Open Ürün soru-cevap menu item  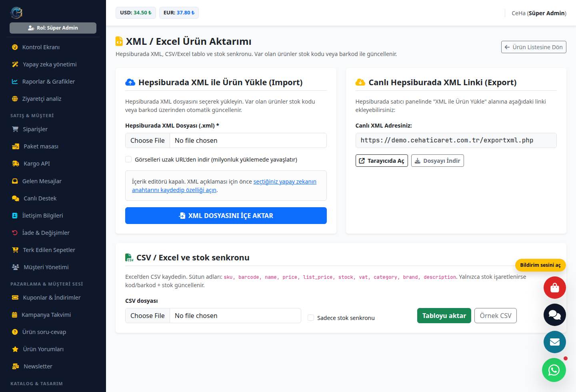[x=53, y=332]
